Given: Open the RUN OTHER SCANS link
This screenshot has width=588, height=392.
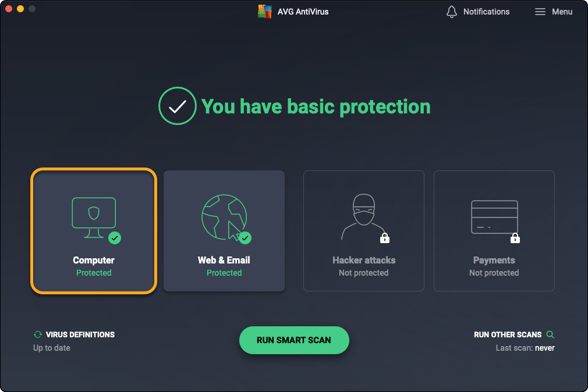Looking at the screenshot, I should click(508, 334).
